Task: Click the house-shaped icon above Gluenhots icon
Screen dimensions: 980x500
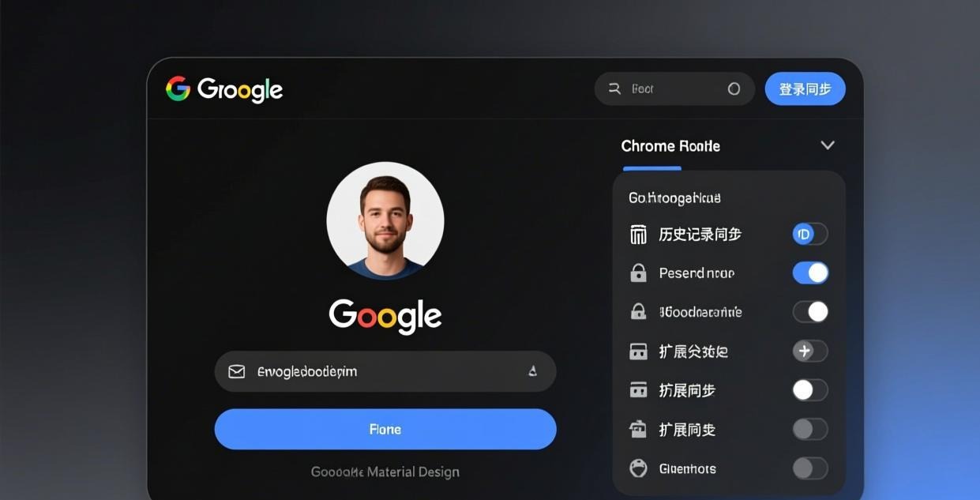Action: [x=638, y=429]
